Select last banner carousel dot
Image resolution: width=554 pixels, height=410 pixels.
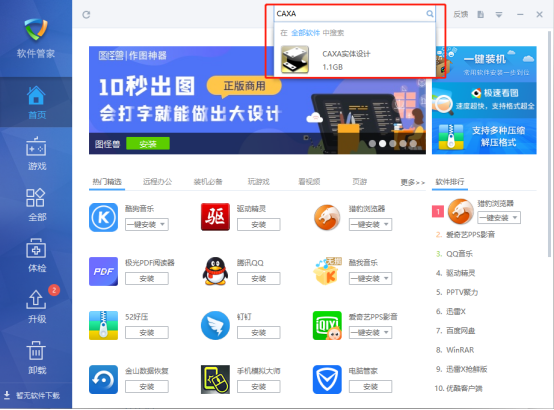pos(413,144)
